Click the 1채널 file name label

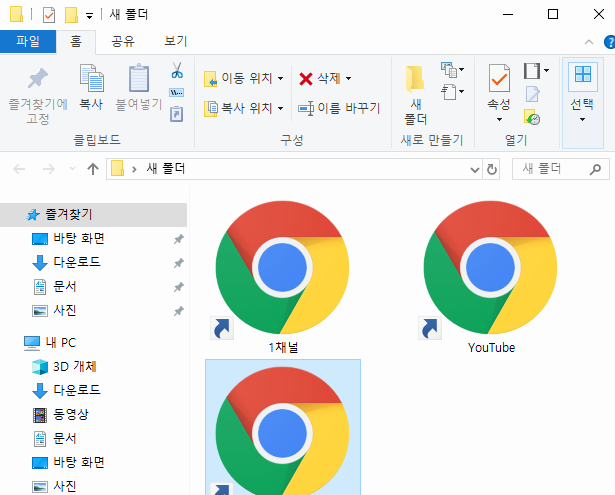coord(283,347)
